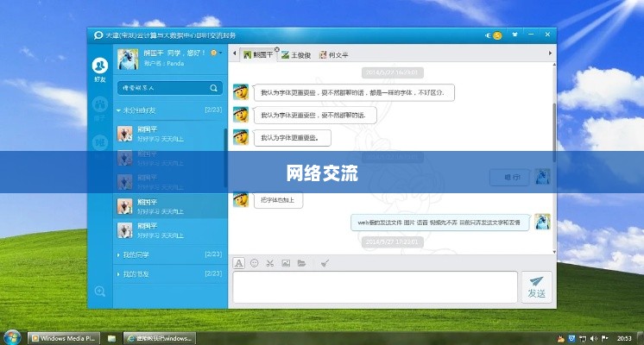Screen dimensions: 644x345
Task: Open the faded group icon below 好友
Action: 100,104
